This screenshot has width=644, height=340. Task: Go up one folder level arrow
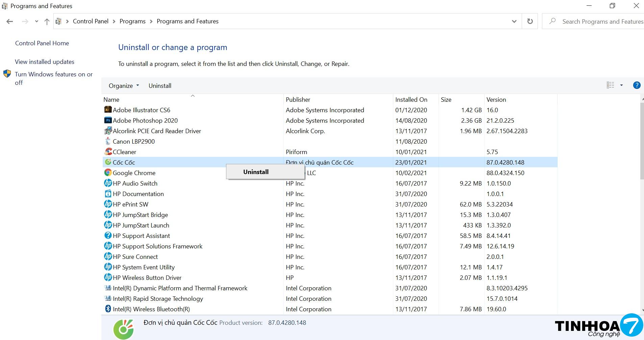[47, 22]
